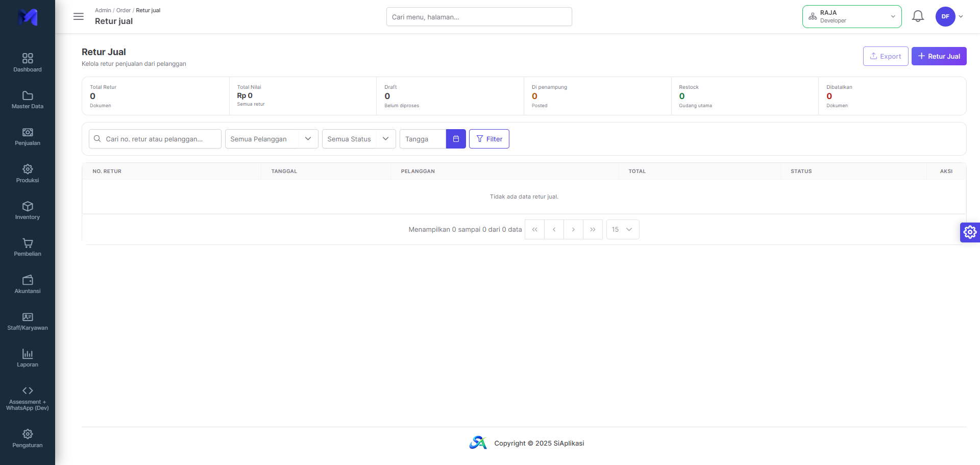Click the Total Retur summary card
This screenshot has height=465, width=980.
(156, 96)
